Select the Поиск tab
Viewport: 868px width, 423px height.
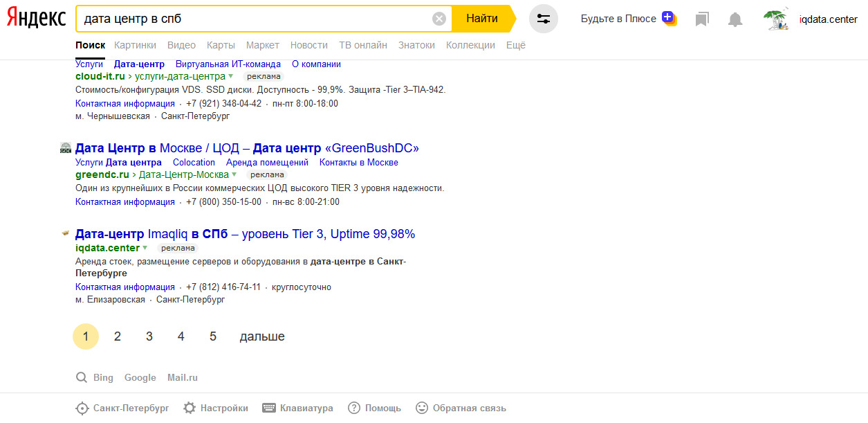90,45
